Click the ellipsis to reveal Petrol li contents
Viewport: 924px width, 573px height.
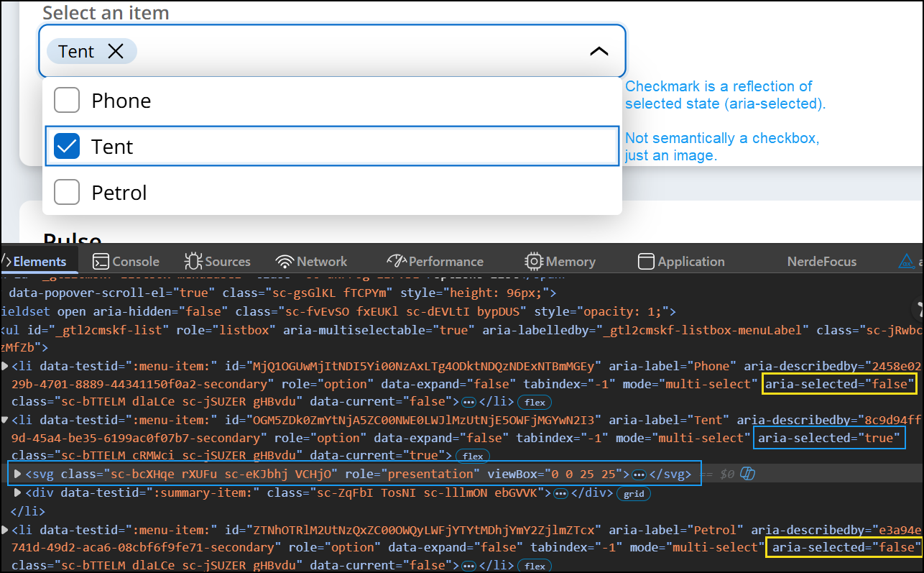[469, 565]
